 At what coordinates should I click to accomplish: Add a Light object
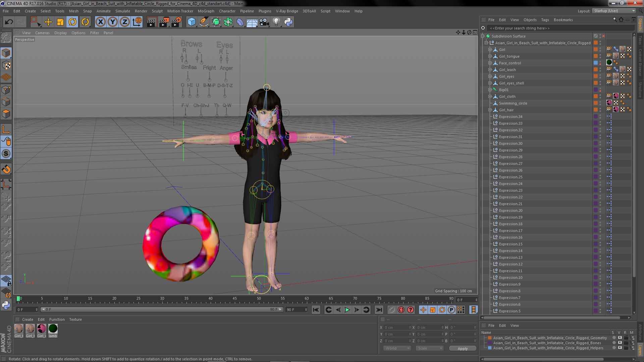click(276, 22)
